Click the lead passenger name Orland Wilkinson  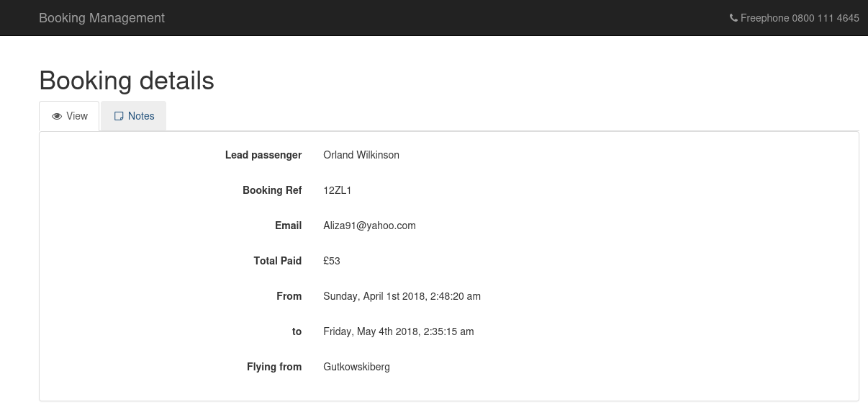pos(361,155)
